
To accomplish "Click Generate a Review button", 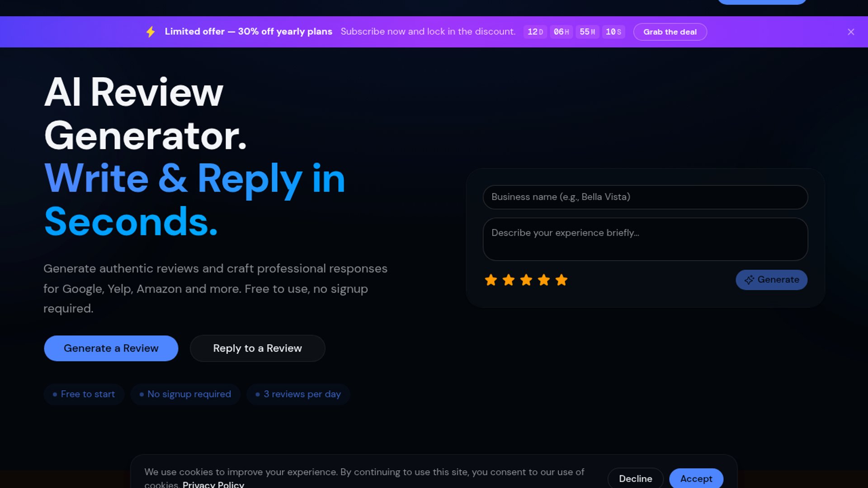I will (x=111, y=348).
